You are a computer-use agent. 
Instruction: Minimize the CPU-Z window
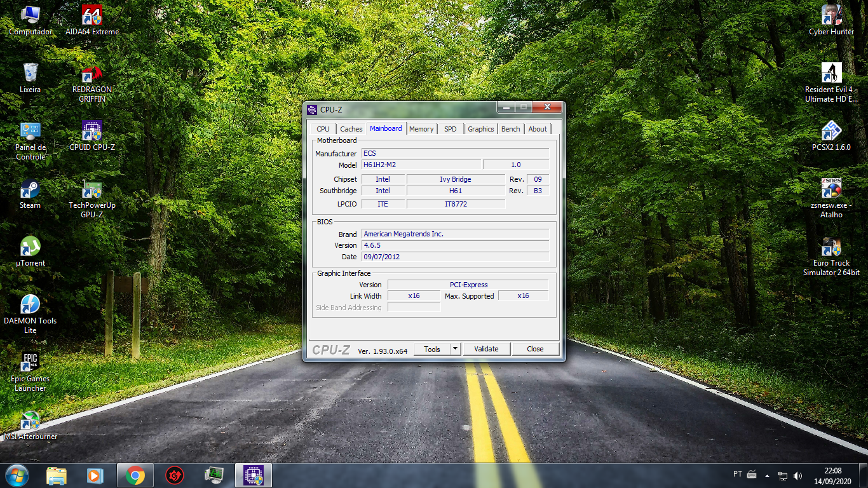(506, 107)
